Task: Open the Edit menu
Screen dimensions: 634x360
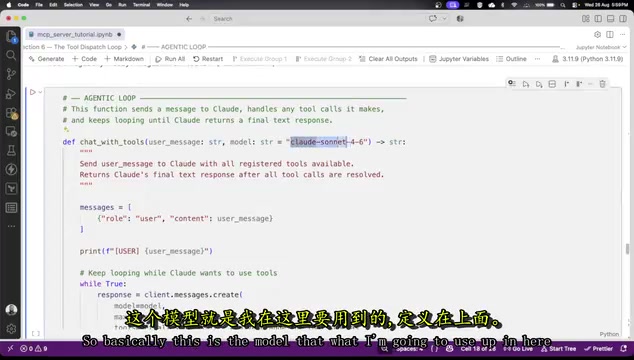Action: 53,5
